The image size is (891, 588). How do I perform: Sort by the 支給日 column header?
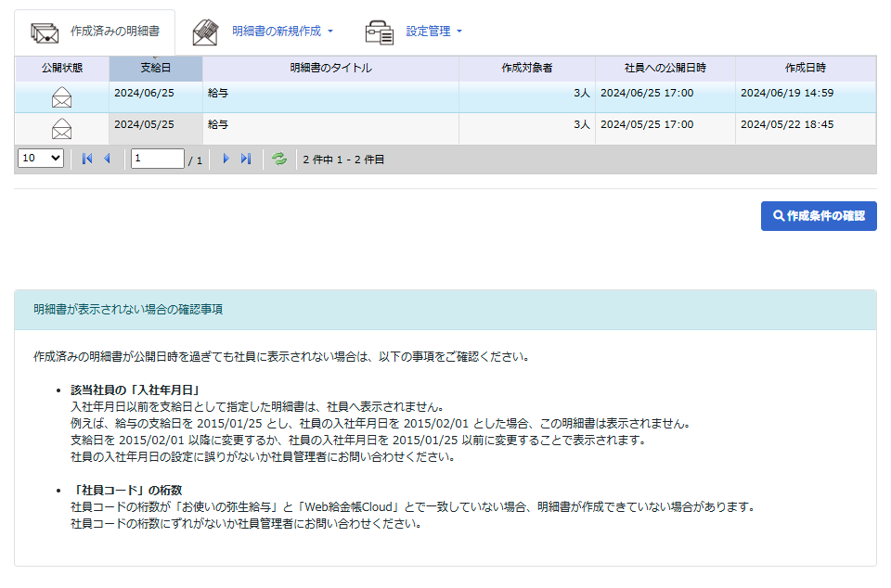click(155, 69)
